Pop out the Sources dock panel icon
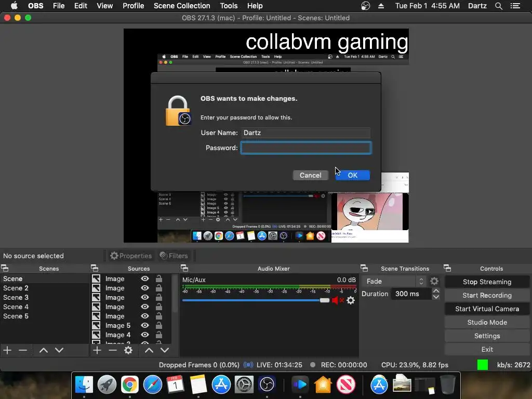This screenshot has height=399, width=532. [x=95, y=269]
